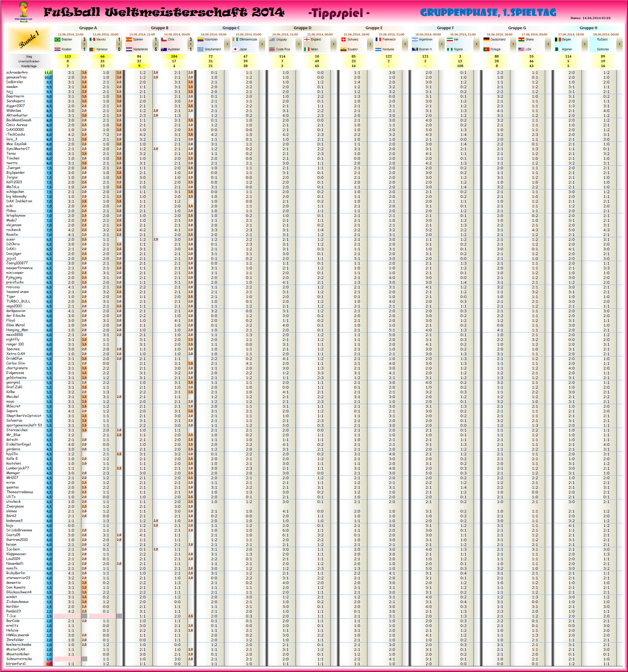Select player name 'Glücksschwein4'
Viewport: 628px width, 672px height.
[x=18, y=592]
